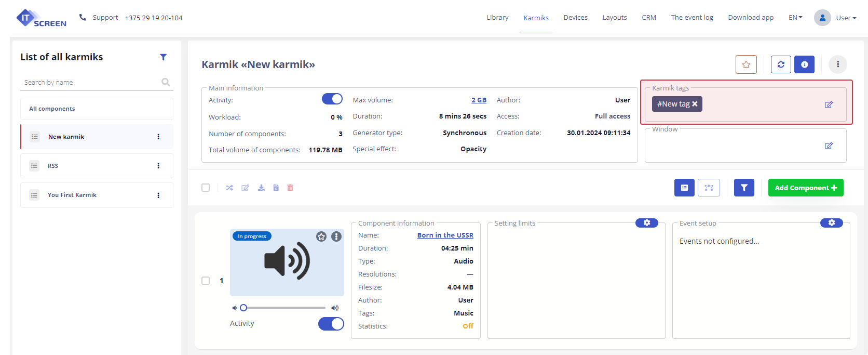Open Setting limits gear settings
Image resolution: width=868 pixels, height=355 pixels.
pos(646,223)
